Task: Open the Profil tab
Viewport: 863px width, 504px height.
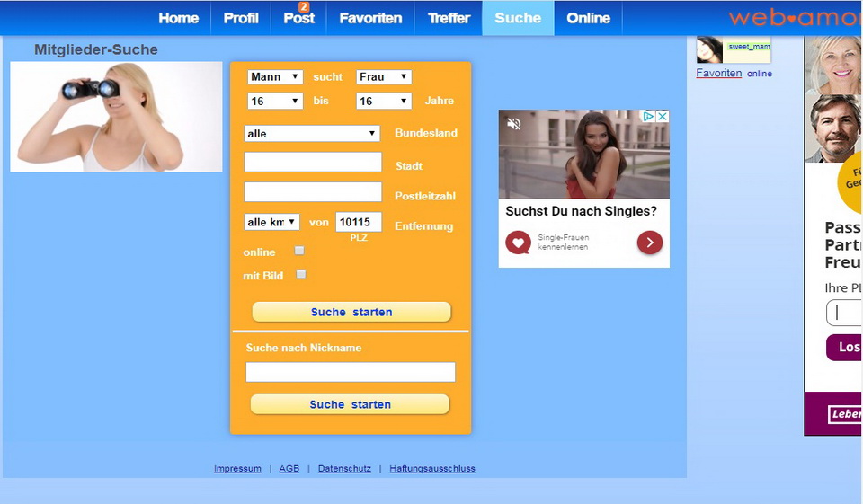Action: pyautogui.click(x=241, y=18)
